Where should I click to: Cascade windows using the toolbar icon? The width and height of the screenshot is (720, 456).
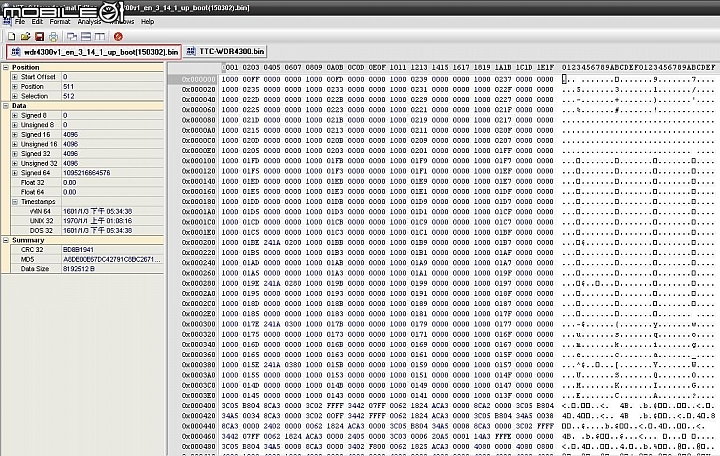(72, 36)
